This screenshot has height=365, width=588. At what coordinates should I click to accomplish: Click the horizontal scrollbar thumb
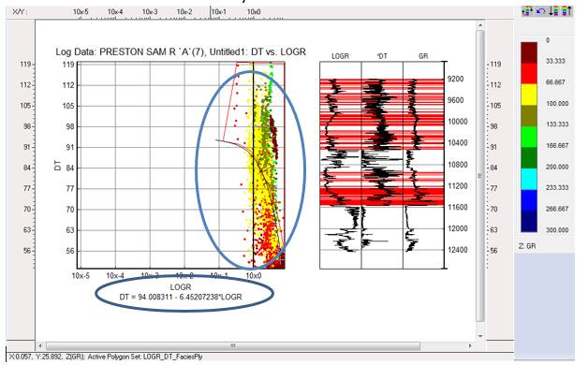(x=232, y=345)
